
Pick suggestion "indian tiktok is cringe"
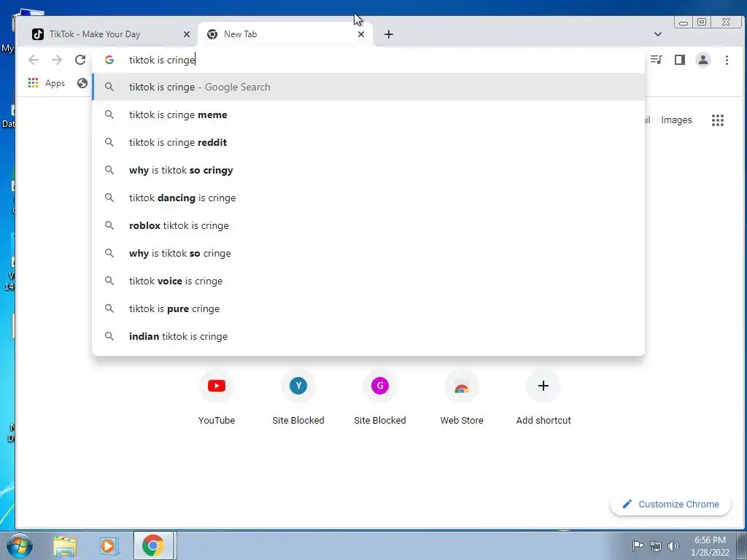click(x=368, y=336)
